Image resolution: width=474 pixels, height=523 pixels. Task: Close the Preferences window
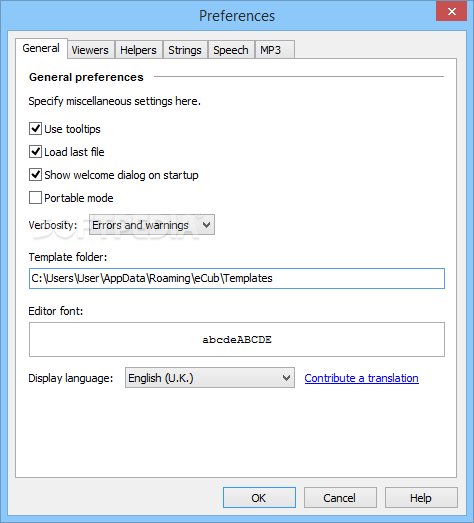click(x=452, y=12)
